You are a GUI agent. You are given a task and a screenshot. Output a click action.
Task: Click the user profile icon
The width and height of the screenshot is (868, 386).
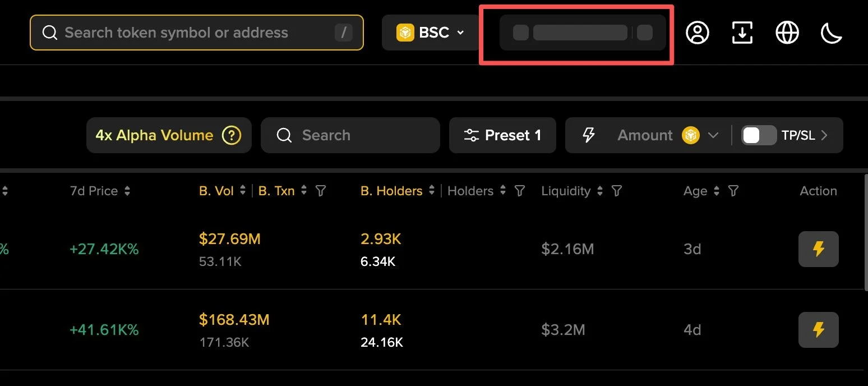coord(698,33)
